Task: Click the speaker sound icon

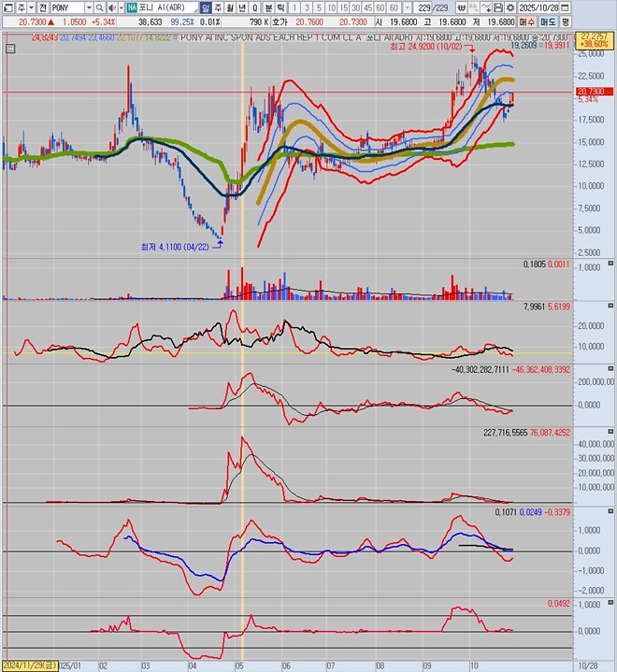Action: (111, 7)
